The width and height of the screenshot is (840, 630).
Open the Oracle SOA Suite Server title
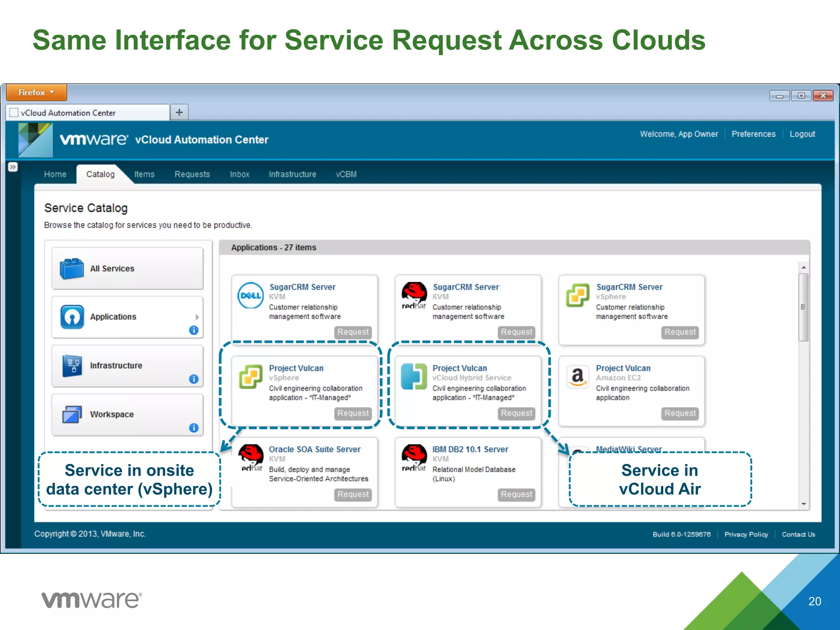pos(315,449)
